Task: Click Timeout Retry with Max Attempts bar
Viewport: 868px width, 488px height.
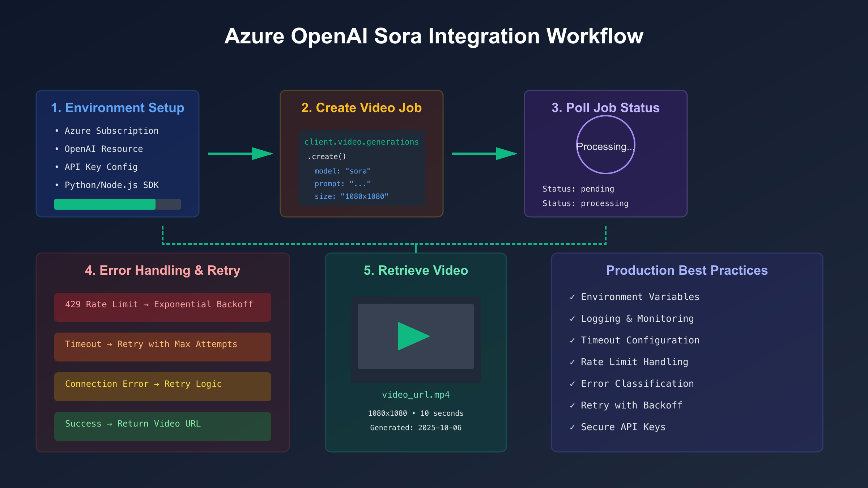Action: pyautogui.click(x=162, y=347)
